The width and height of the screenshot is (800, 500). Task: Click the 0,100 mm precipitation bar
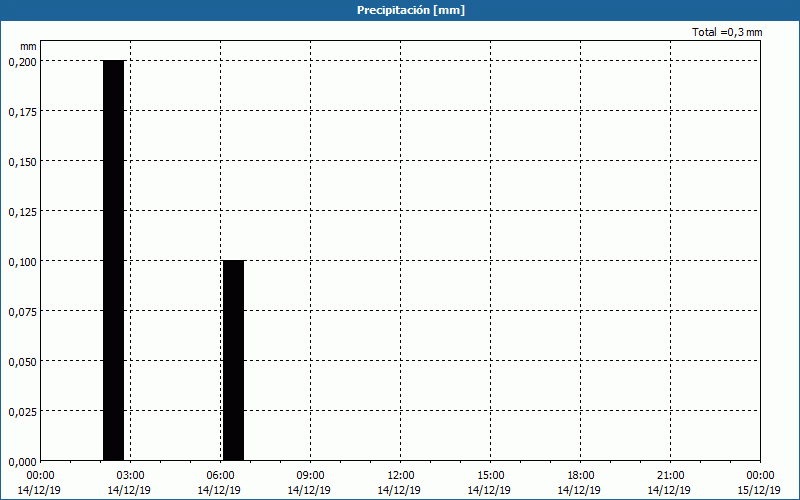(x=233, y=361)
